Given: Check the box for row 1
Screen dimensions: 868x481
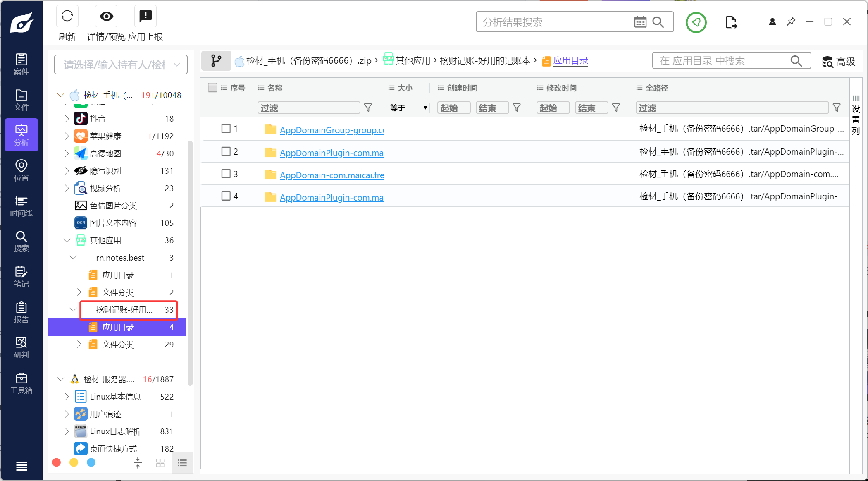Looking at the screenshot, I should coord(226,129).
